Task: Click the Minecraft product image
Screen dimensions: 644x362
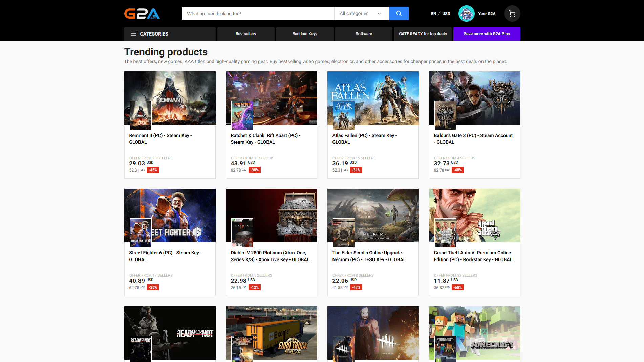Action: [x=474, y=333]
